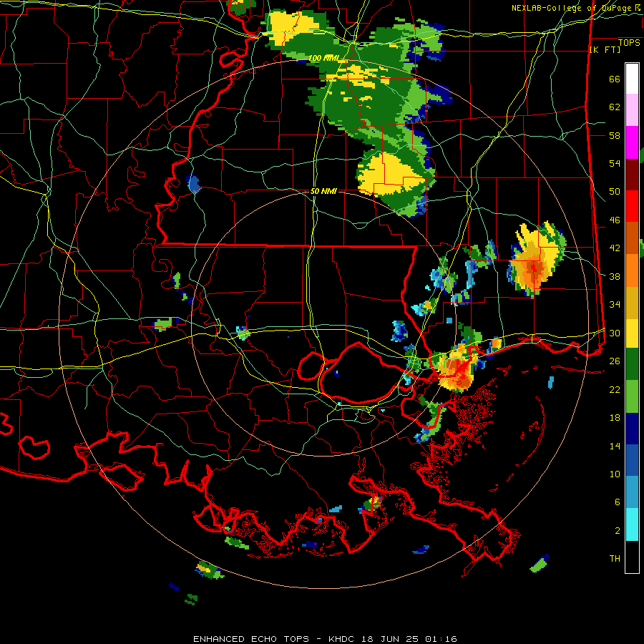
Task: Click the yellow swatch in the legend
Action: pos(632,333)
